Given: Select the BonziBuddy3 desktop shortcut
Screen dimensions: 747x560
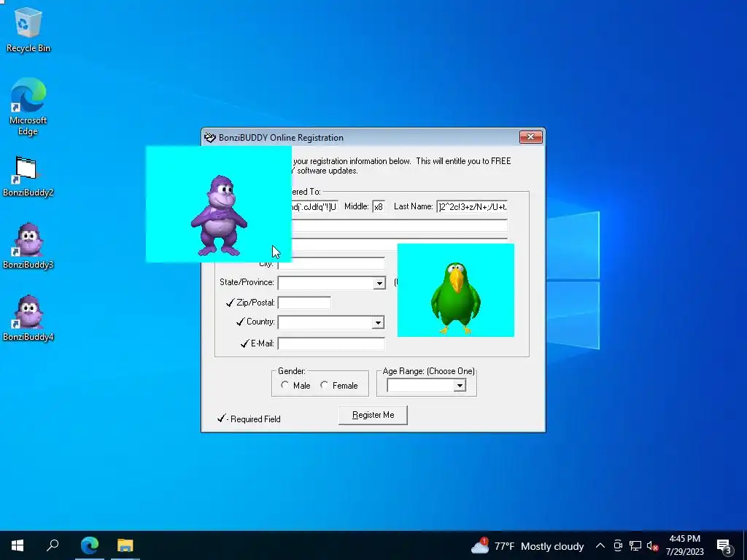Looking at the screenshot, I should pos(28,246).
